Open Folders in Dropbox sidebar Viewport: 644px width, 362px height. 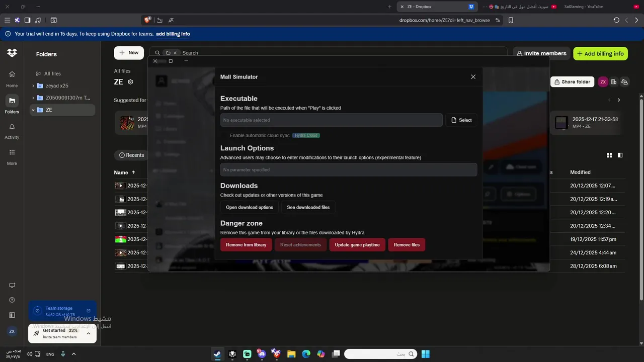[12, 105]
